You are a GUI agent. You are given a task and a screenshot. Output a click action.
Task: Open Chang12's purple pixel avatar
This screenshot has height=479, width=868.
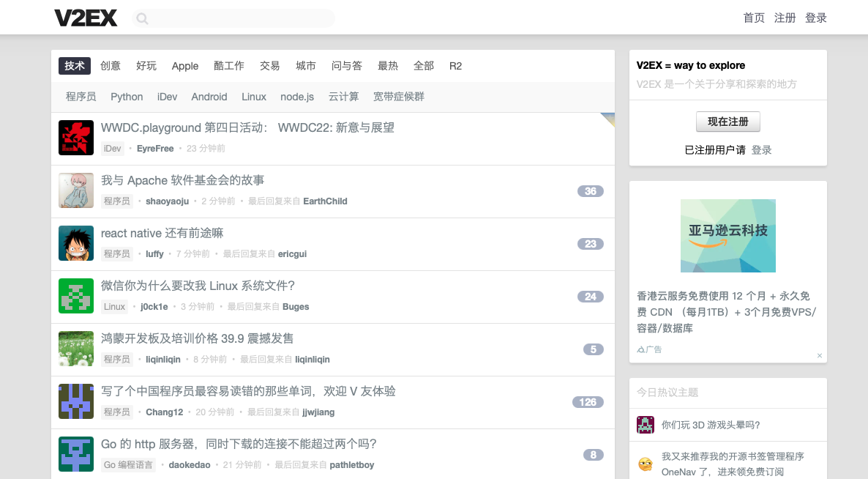(x=76, y=401)
